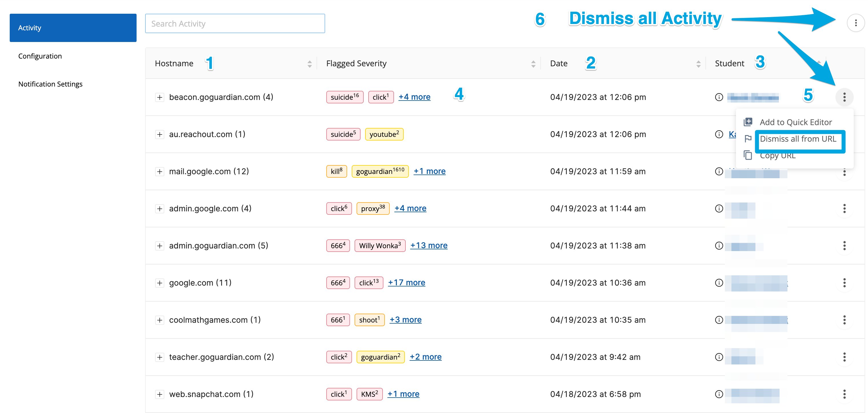
Task: Show +2 more flags for teacher.goguardian.com
Action: 425,357
